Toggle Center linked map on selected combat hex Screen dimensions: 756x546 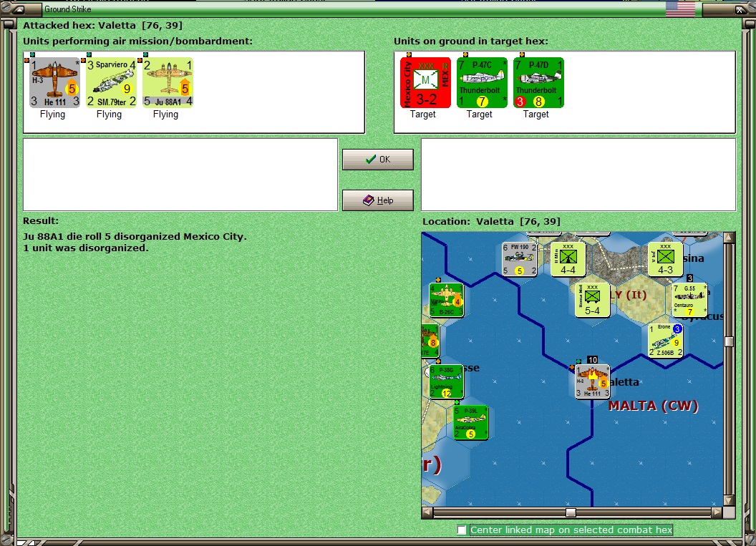tap(462, 530)
